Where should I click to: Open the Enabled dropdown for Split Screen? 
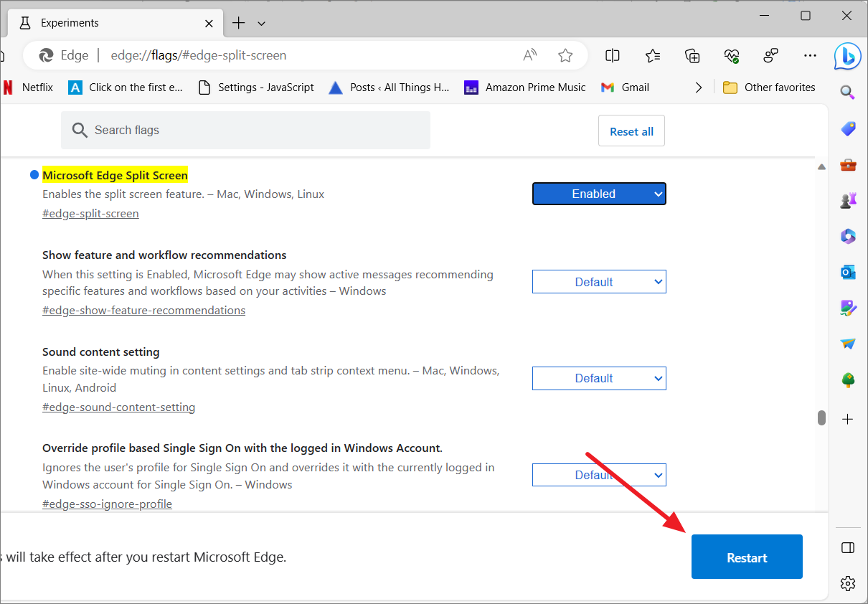coord(599,194)
